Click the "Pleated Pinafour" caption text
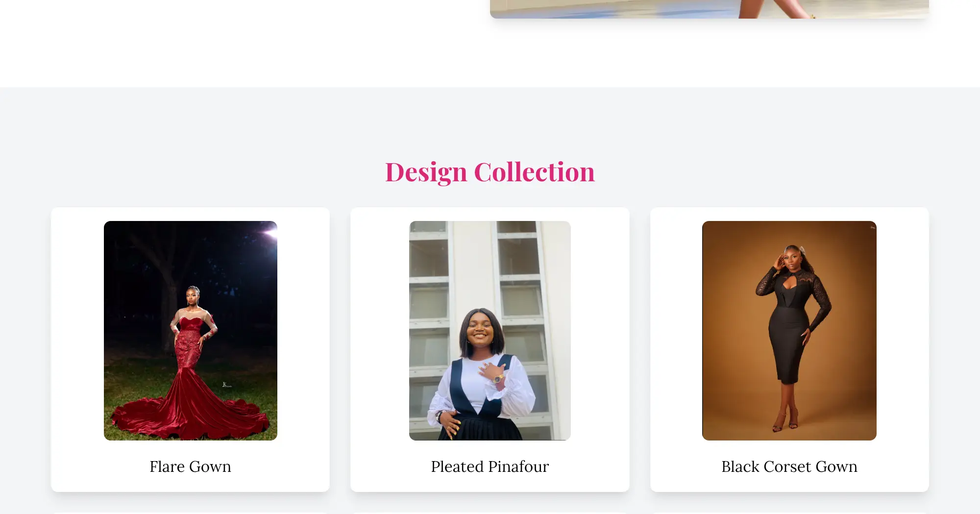The image size is (980, 514). pos(490,466)
